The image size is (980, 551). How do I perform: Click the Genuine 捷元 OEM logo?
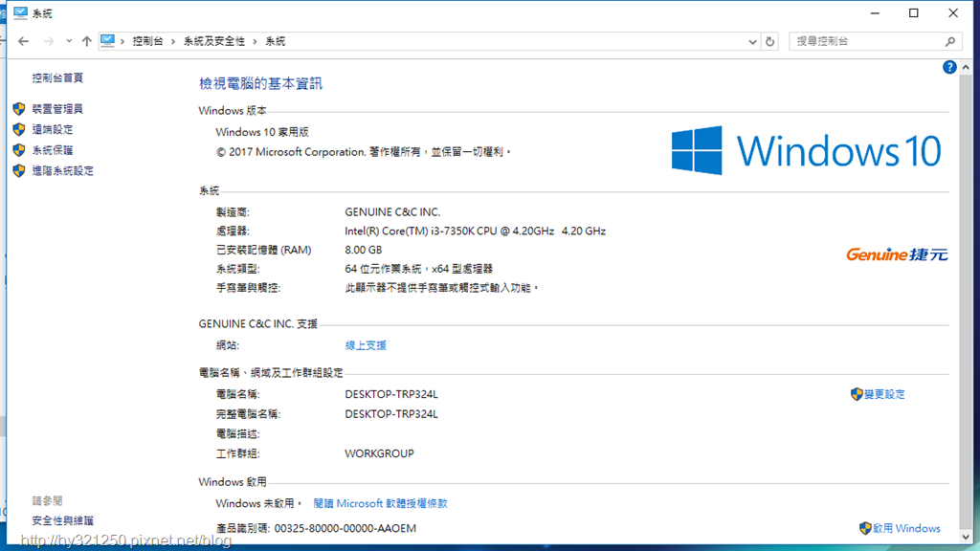[897, 254]
